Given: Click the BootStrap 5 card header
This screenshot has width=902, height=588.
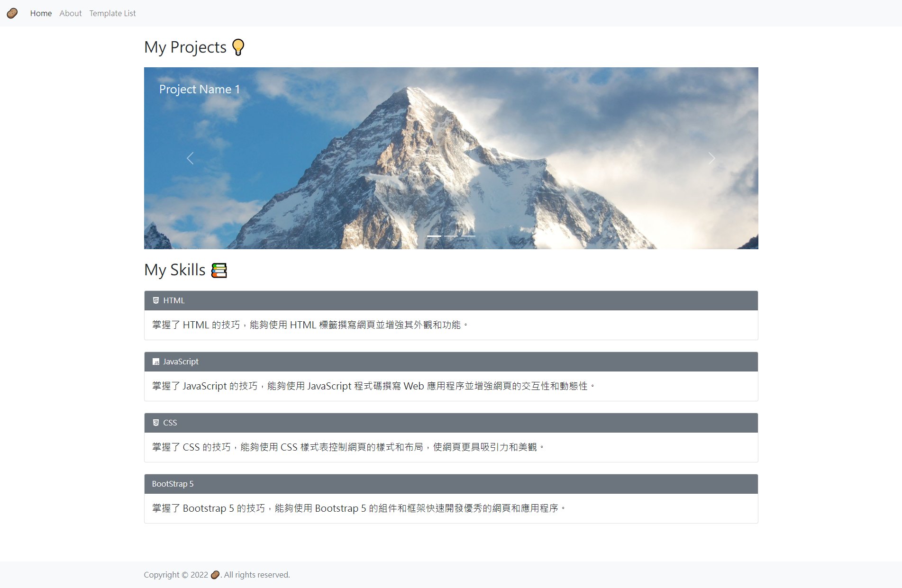Looking at the screenshot, I should click(x=451, y=484).
